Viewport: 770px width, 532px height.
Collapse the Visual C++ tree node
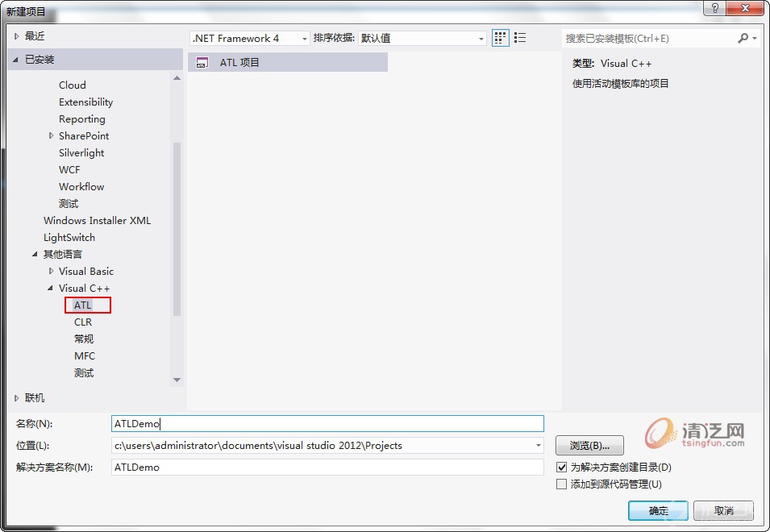pos(52,289)
